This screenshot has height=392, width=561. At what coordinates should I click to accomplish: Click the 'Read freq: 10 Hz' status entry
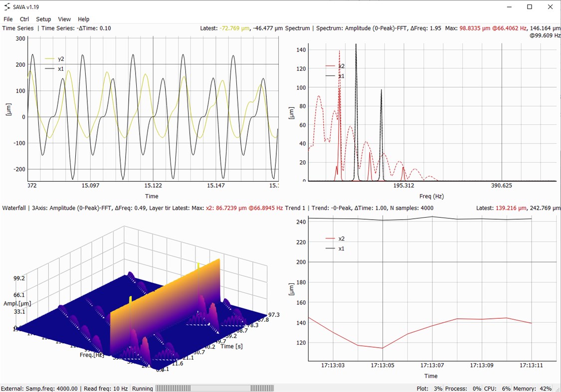click(106, 389)
